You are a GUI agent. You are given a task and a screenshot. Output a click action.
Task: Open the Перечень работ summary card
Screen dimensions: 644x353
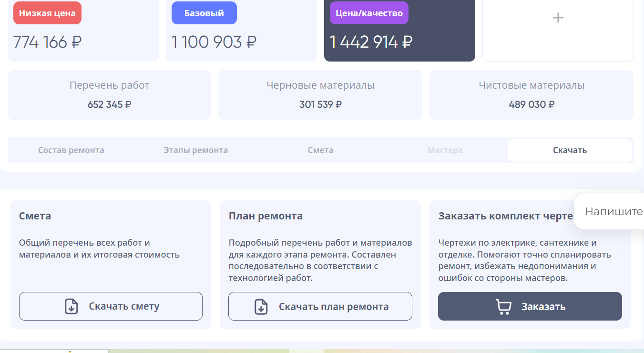tap(109, 95)
